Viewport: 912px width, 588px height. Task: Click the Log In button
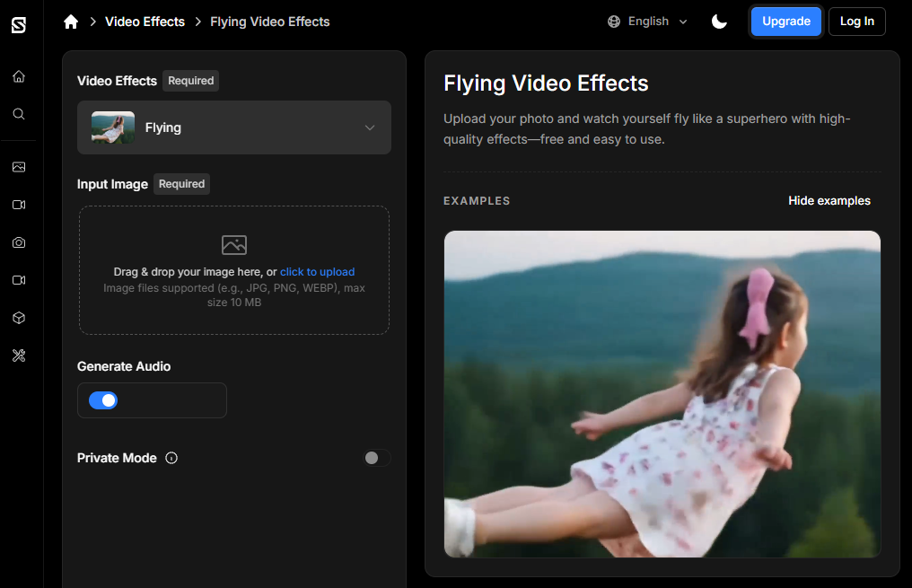pos(856,22)
